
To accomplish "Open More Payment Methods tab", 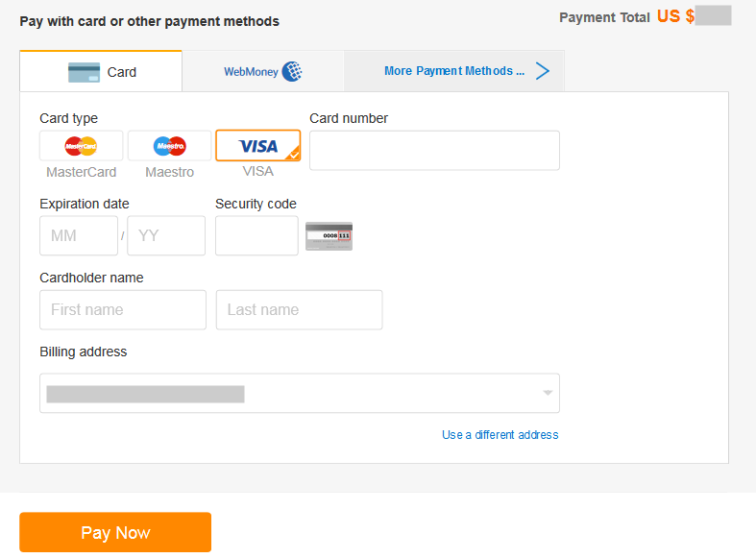I will coord(453,71).
